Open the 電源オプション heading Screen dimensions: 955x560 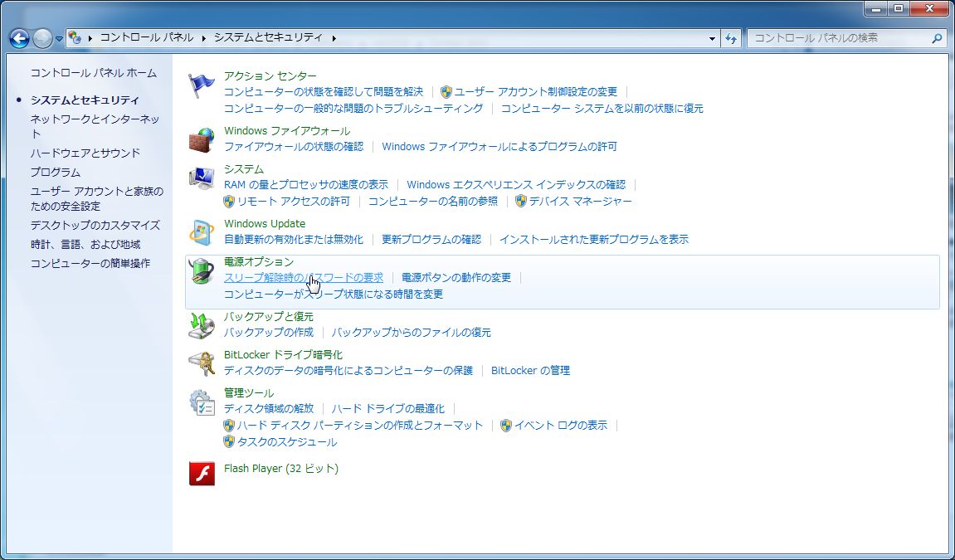pyautogui.click(x=258, y=261)
